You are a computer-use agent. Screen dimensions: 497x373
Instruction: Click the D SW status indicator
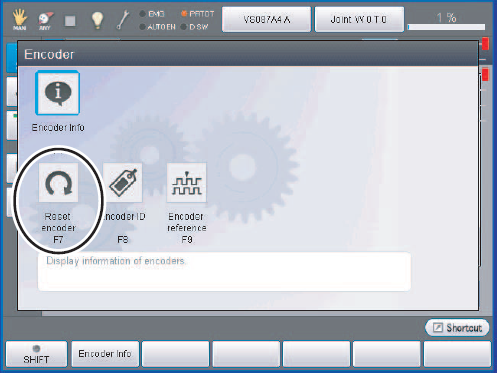point(195,27)
